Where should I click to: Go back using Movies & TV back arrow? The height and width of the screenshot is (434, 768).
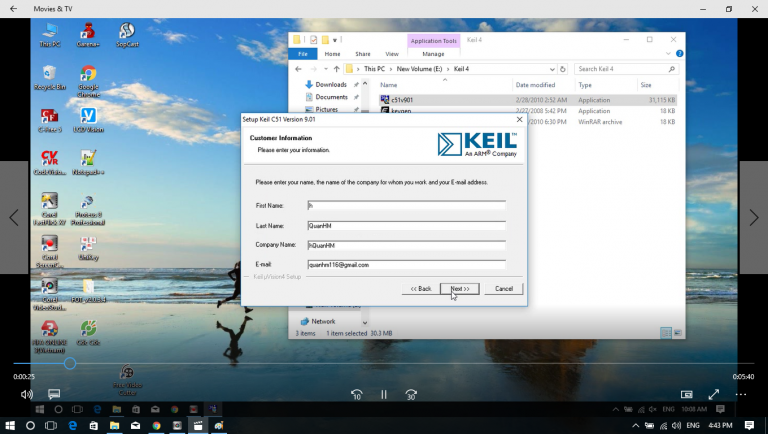tap(14, 9)
